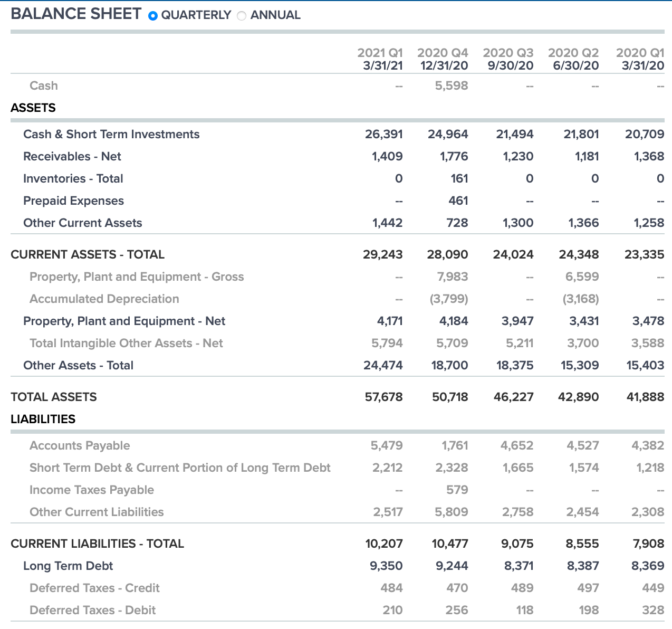Click the 1,776 receivables value
This screenshot has width=672, height=629.
[x=454, y=156]
